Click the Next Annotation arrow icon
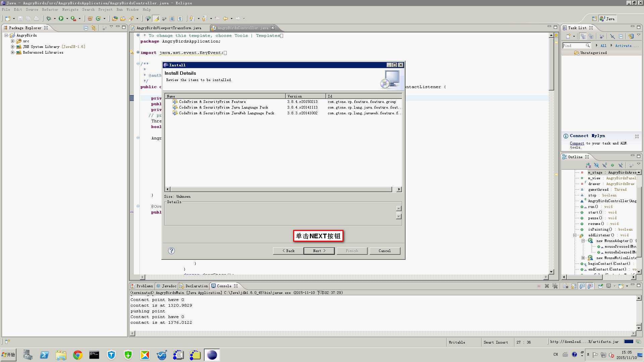Screen dimensions: 644x362 pos(192,18)
